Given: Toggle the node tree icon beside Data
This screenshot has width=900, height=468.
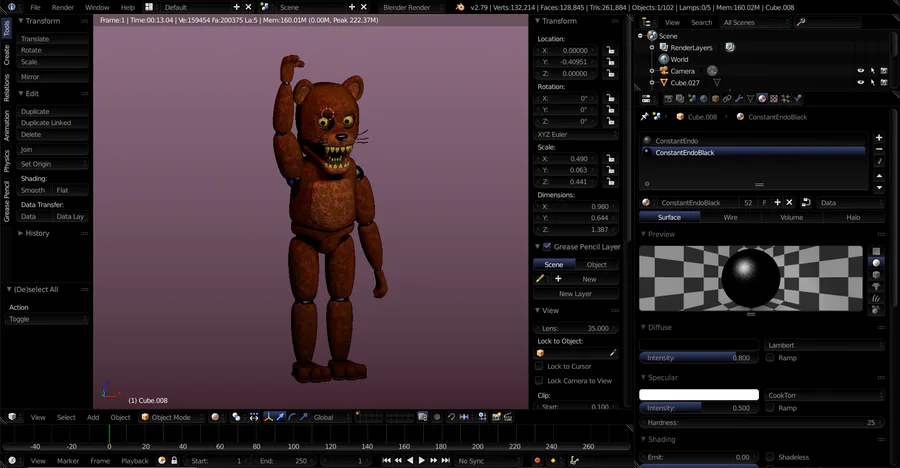Looking at the screenshot, I should click(805, 202).
